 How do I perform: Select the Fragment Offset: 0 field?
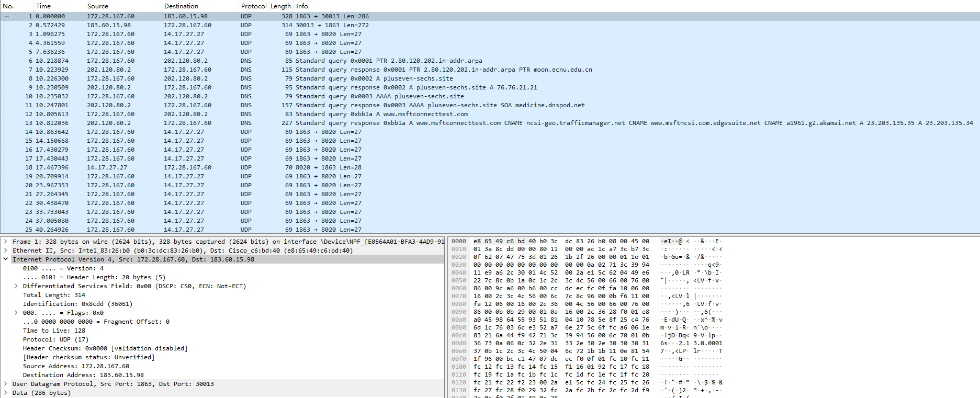click(x=96, y=322)
